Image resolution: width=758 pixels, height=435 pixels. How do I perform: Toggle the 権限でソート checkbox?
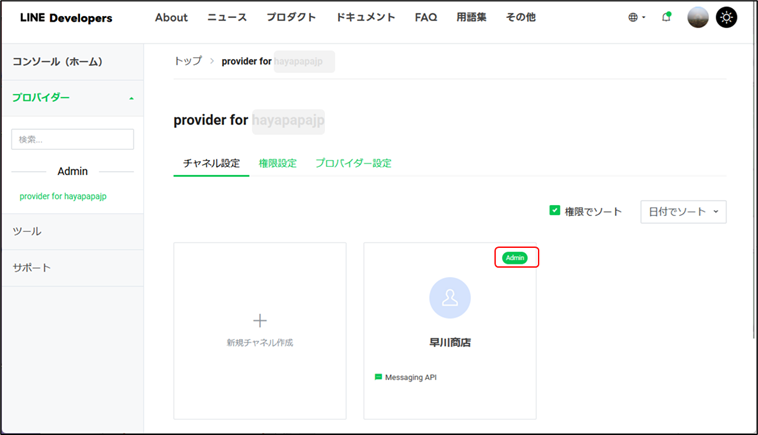(x=555, y=211)
